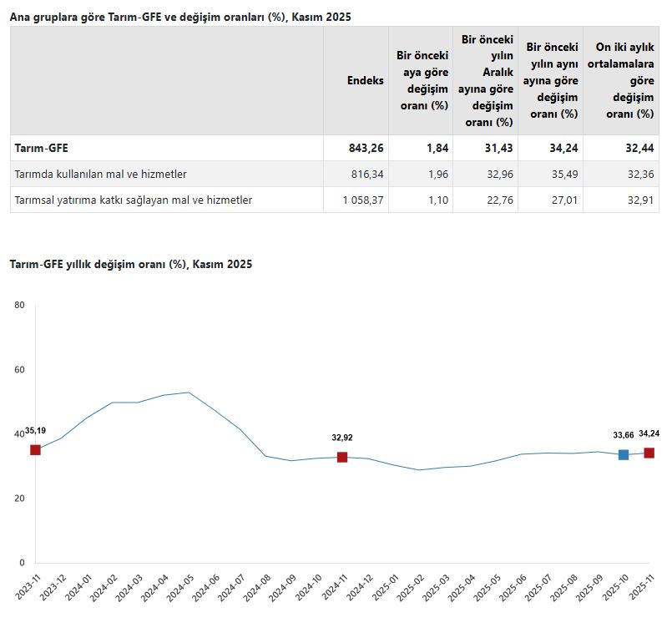Screen dimensions: 672x623
Task: Select the final red marker at 2025-11
Action: pyautogui.click(x=649, y=453)
